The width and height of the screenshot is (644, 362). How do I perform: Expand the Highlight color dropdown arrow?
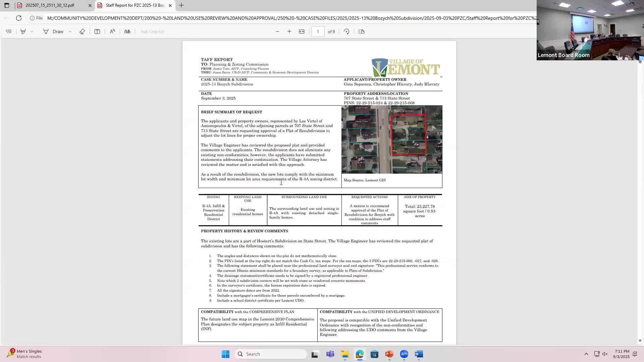pyautogui.click(x=32, y=32)
